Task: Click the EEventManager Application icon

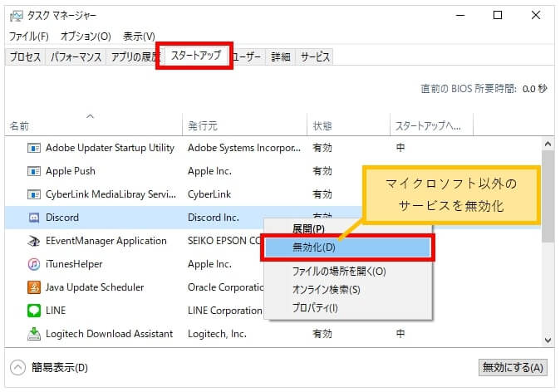Action: click(x=34, y=241)
